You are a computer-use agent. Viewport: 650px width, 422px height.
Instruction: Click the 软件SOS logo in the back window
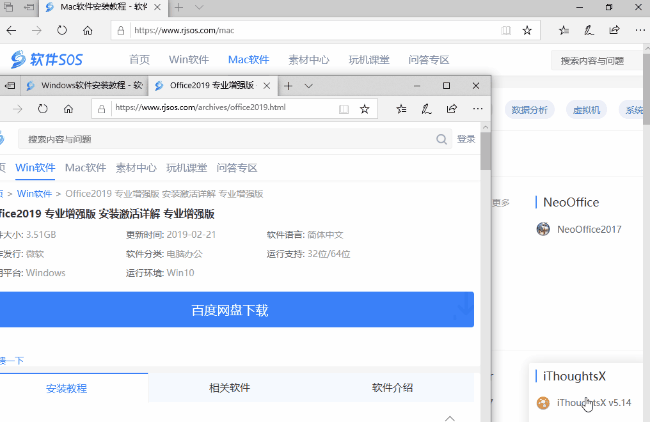46,60
